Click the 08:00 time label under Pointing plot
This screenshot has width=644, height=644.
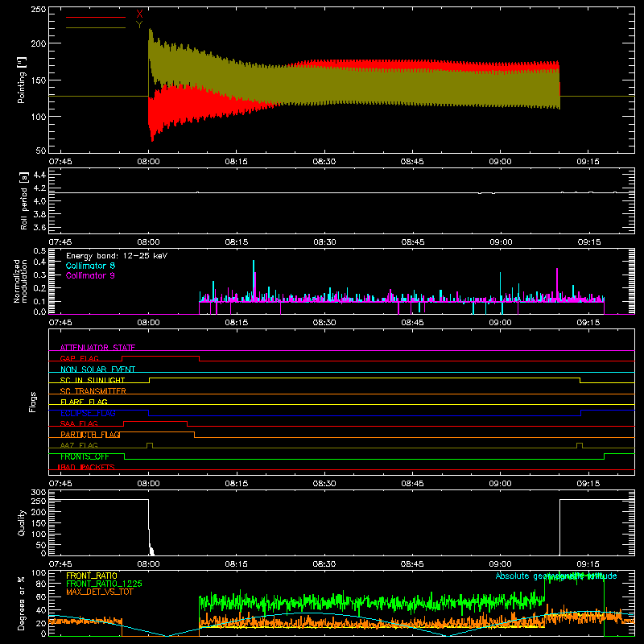(x=148, y=162)
